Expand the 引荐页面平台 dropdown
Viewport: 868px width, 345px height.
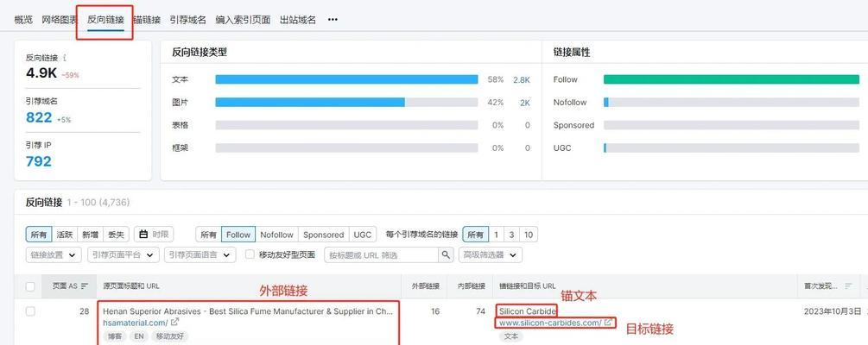[123, 255]
